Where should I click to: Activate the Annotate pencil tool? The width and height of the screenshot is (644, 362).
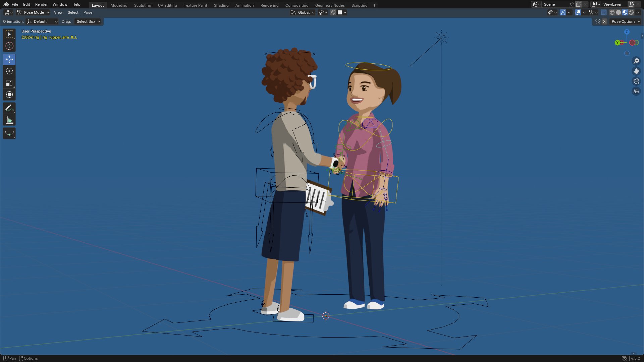[9, 108]
